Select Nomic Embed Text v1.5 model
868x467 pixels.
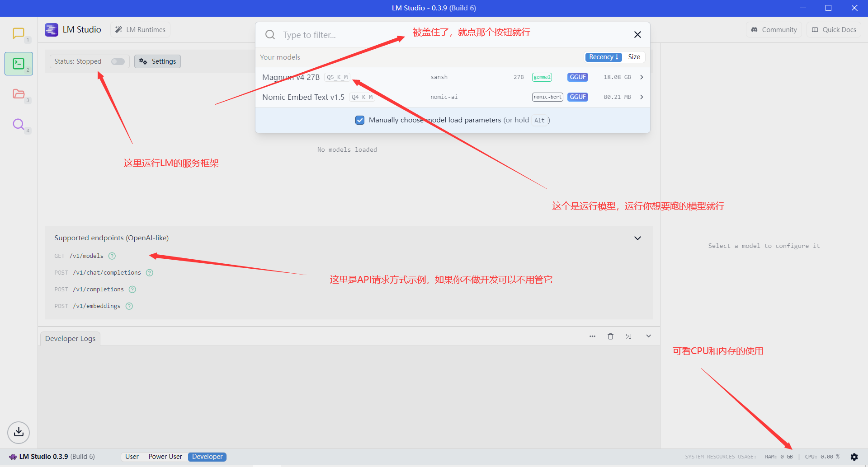(453, 97)
